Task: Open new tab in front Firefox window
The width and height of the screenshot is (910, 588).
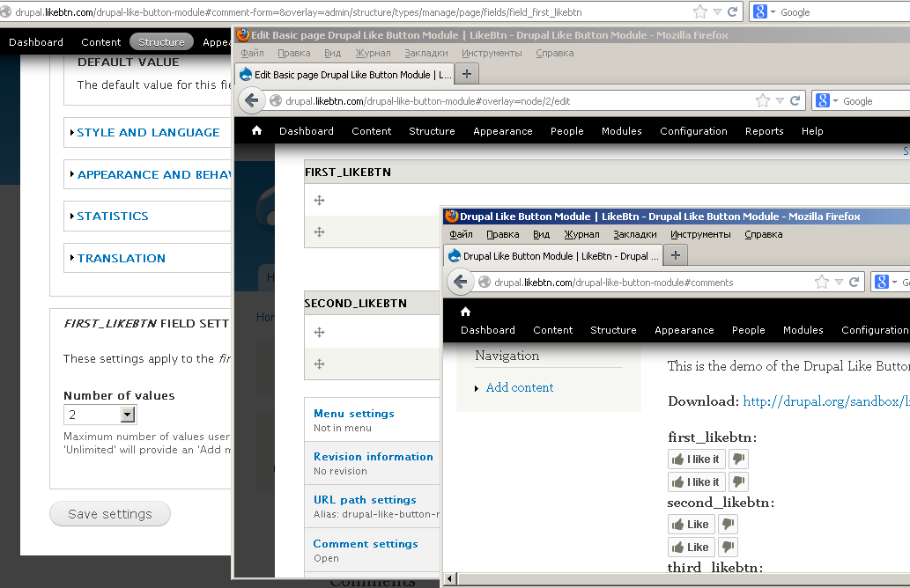Action: pos(676,255)
